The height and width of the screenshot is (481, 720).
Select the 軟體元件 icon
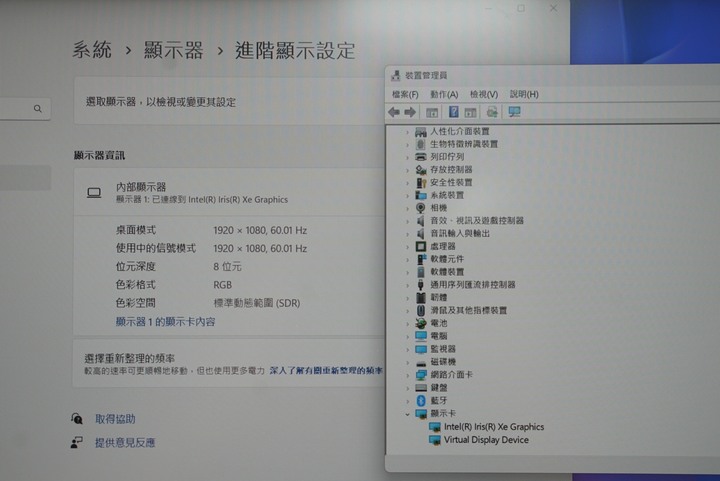pos(421,259)
